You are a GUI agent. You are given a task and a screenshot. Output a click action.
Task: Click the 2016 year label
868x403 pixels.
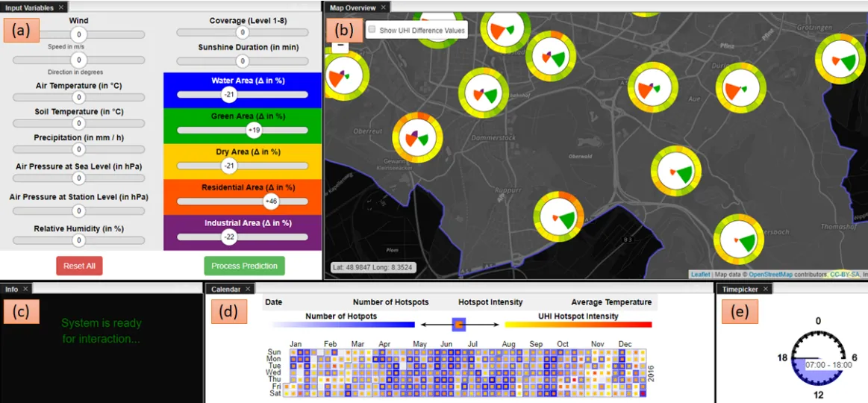[x=651, y=372]
